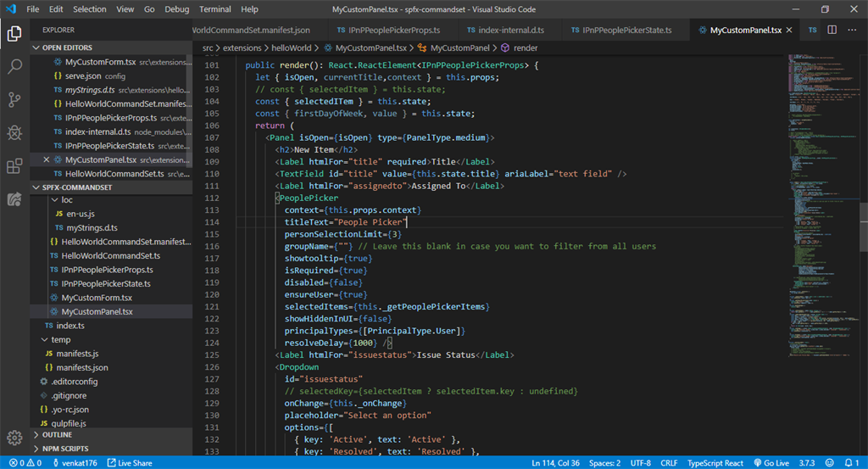Expand the NPM SCRIPTS section
Viewport: 868px width, 469px height.
[x=65, y=449]
